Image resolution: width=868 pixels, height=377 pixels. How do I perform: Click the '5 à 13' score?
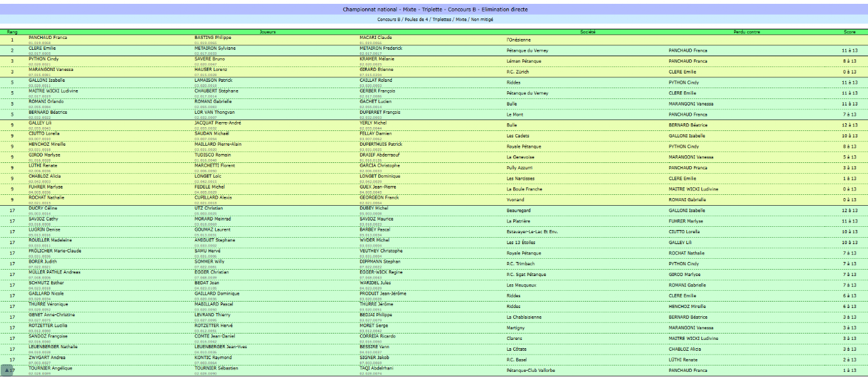click(x=849, y=157)
